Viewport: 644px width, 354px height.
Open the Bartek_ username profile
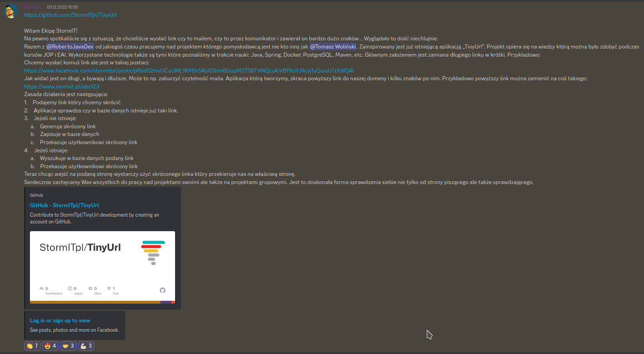coord(34,7)
